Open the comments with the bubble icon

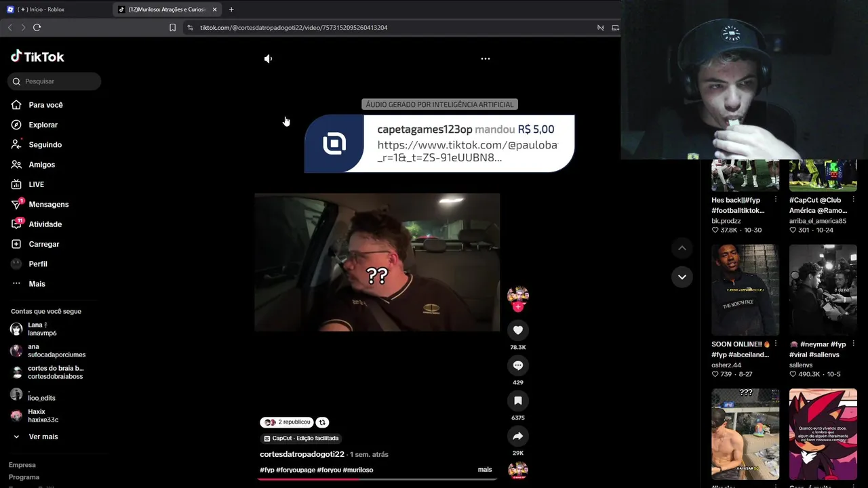[x=518, y=365]
